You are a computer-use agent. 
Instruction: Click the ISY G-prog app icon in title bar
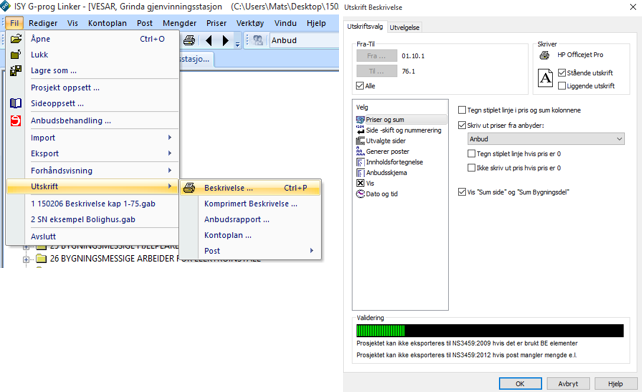(x=5, y=6)
